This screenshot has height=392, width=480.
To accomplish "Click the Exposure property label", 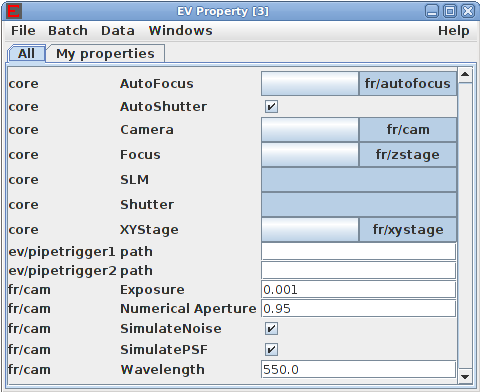I will pyautogui.click(x=152, y=290).
